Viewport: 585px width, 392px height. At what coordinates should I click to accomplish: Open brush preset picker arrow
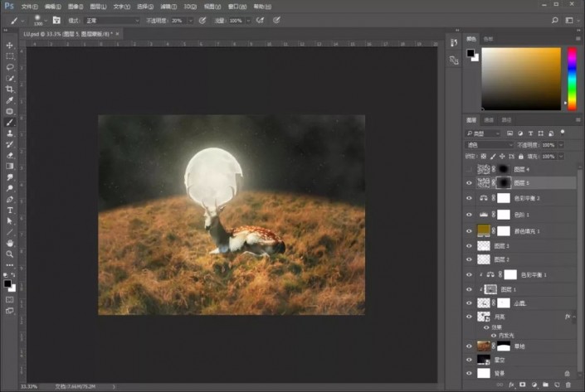coord(46,21)
